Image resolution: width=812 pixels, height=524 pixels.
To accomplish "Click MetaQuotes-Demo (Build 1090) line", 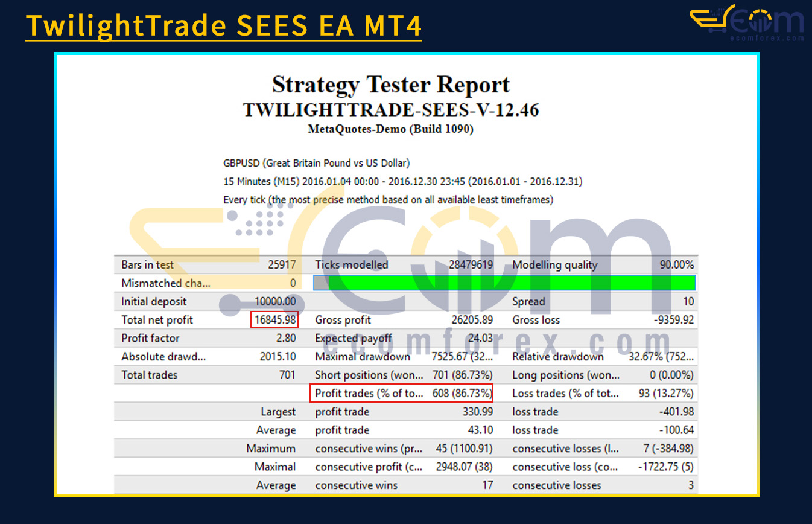I will click(391, 129).
